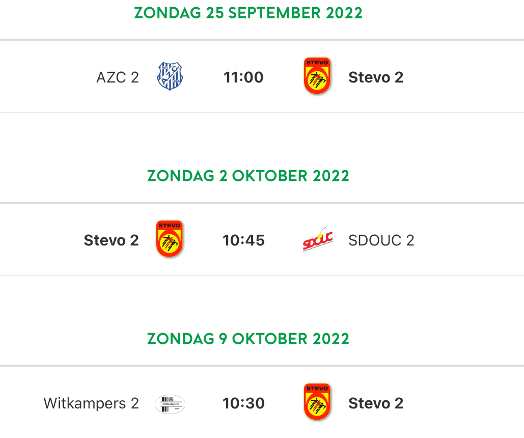Open the AZC 2 versus Stevo 2 match row
The height and width of the screenshot is (438, 524).
[262, 77]
